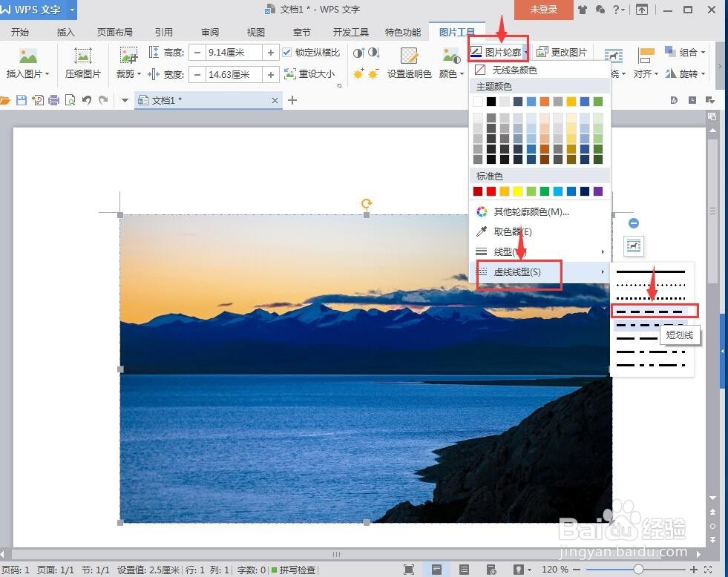
Task: Switch to the 开发工具 (Developer) tab
Action: [x=350, y=32]
